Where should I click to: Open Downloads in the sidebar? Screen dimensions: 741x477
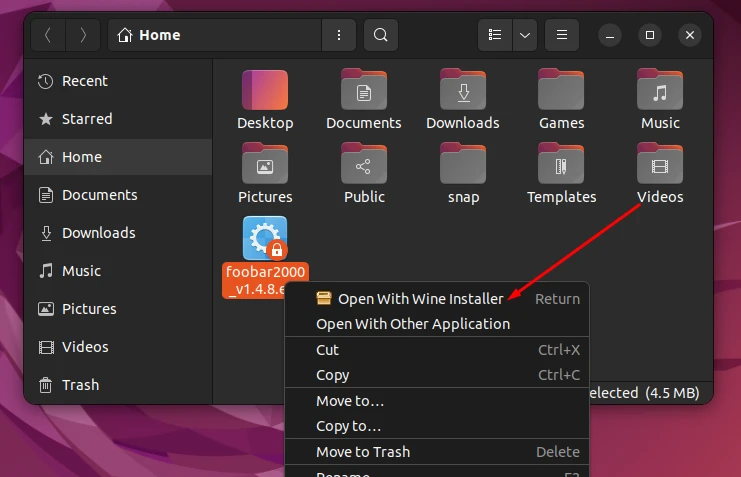tap(118, 233)
